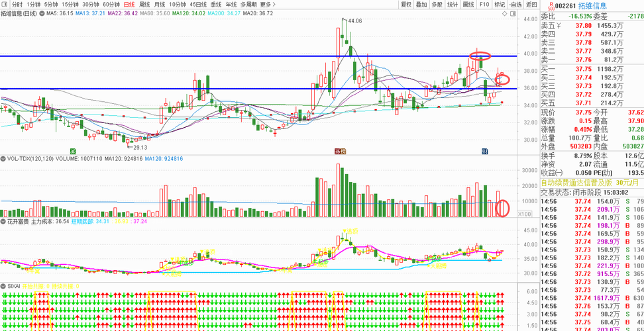Expand indicator dropdown next to 拓维信息(日线)
This screenshot has height=331, width=644.
click(41, 13)
